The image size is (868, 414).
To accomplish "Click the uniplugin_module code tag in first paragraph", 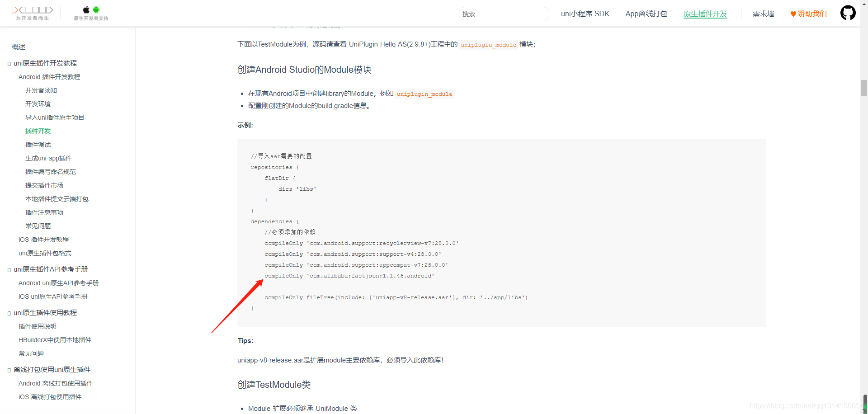I will pyautogui.click(x=488, y=45).
